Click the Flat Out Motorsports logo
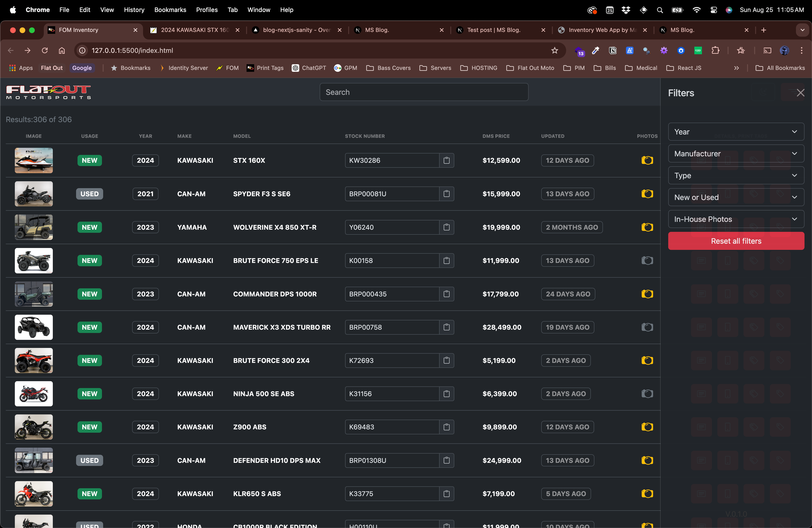The image size is (812, 528). pyautogui.click(x=48, y=92)
